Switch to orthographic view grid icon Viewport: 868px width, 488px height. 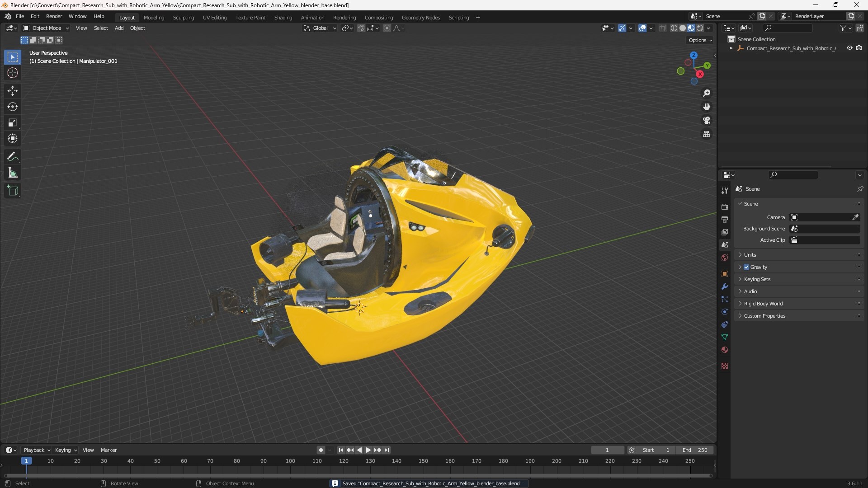(707, 134)
